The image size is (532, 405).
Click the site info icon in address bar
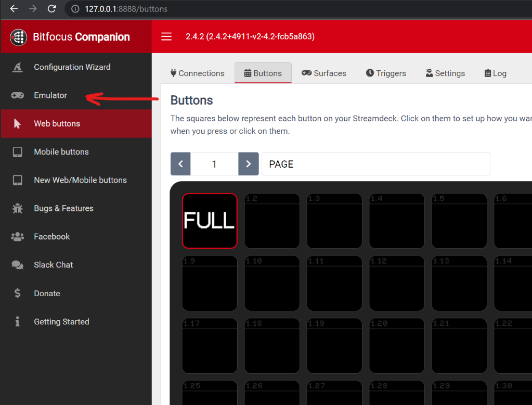(75, 9)
